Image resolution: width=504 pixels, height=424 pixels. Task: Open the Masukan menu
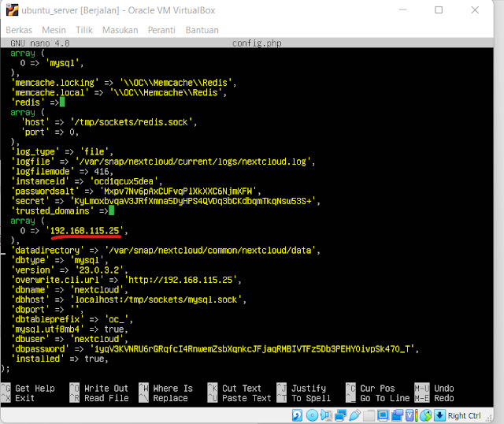click(120, 30)
